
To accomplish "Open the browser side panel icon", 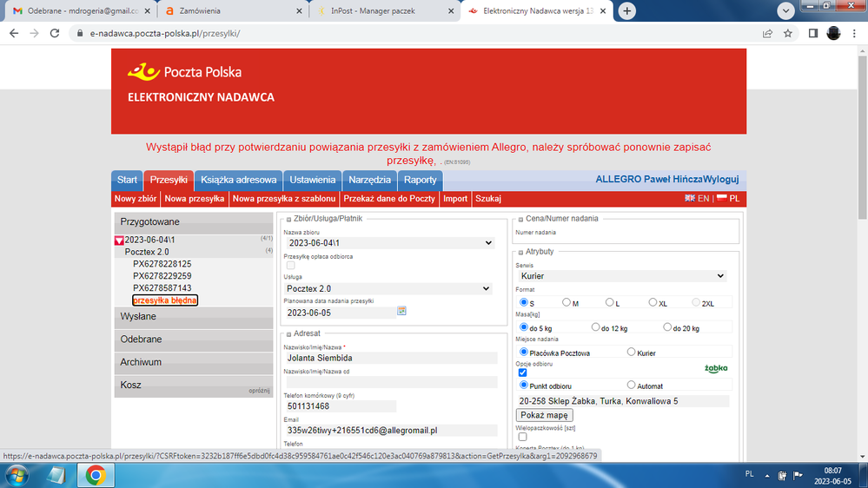I will pos(812,33).
